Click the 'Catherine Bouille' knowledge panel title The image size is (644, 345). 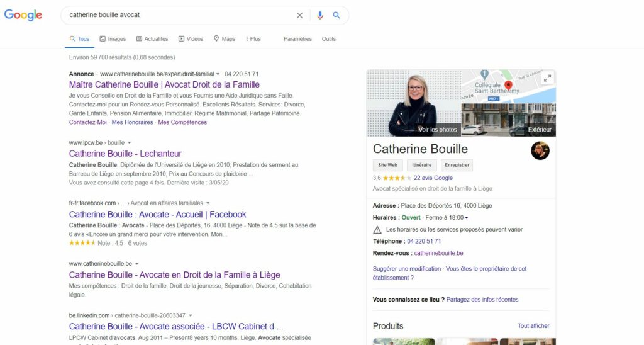pos(420,149)
